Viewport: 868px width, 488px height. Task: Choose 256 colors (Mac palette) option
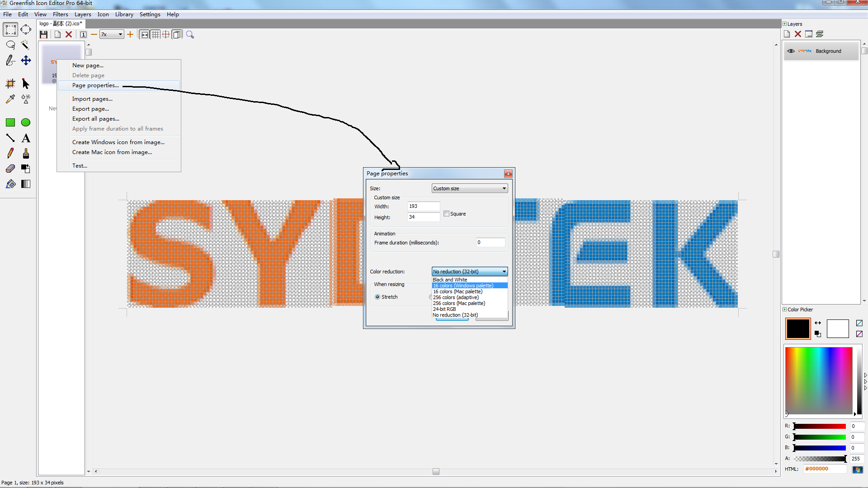[x=470, y=303]
